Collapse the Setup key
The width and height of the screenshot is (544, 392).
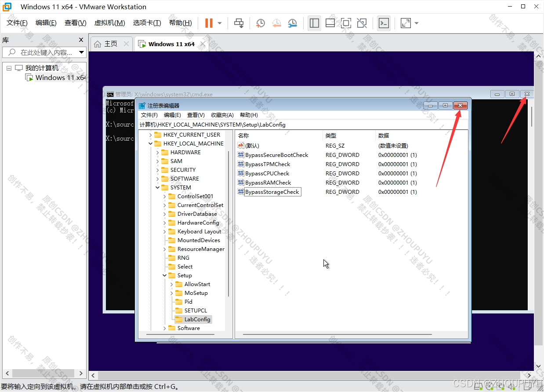click(165, 276)
